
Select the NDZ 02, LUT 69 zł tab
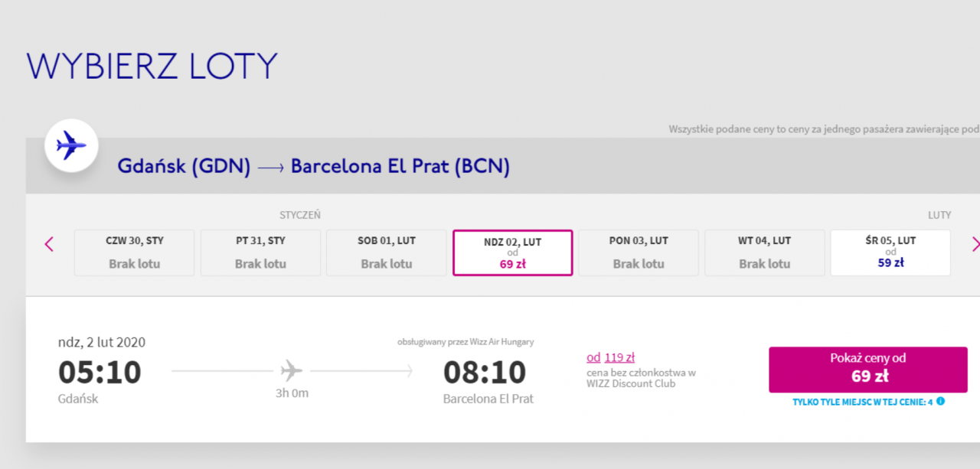pyautogui.click(x=512, y=252)
